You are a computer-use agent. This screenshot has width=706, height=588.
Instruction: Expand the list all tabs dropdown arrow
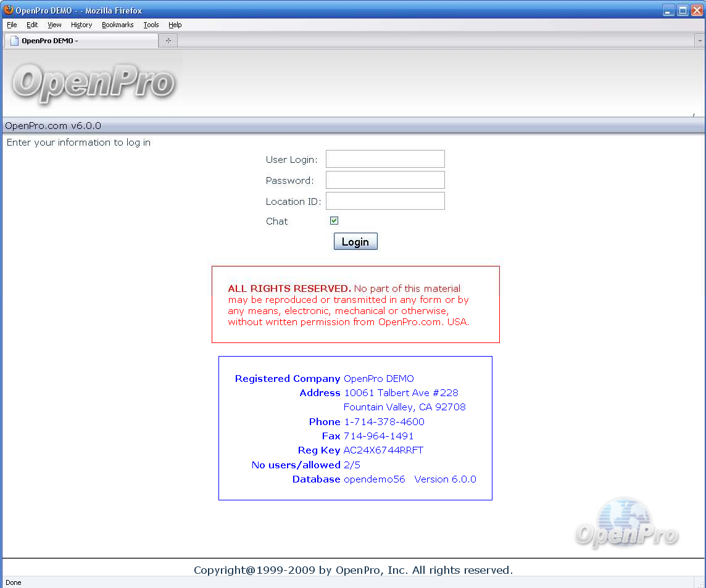tap(700, 41)
